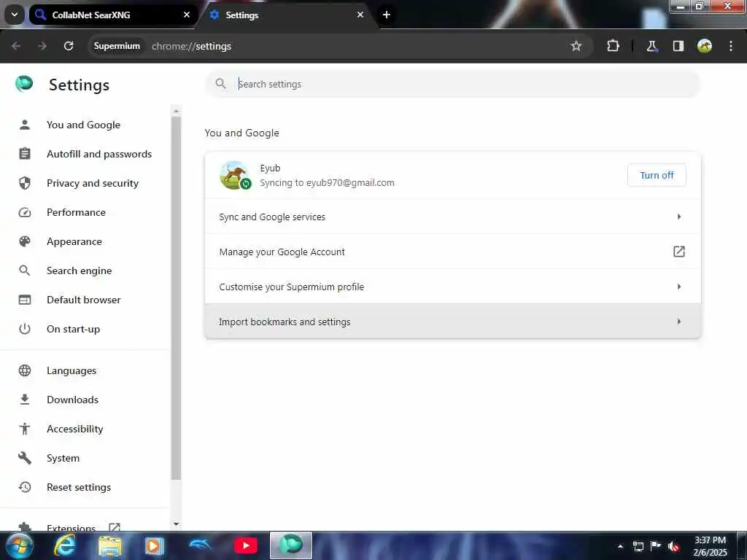The width and height of the screenshot is (747, 560).
Task: Open Autofill and passwords section
Action: [85, 154]
